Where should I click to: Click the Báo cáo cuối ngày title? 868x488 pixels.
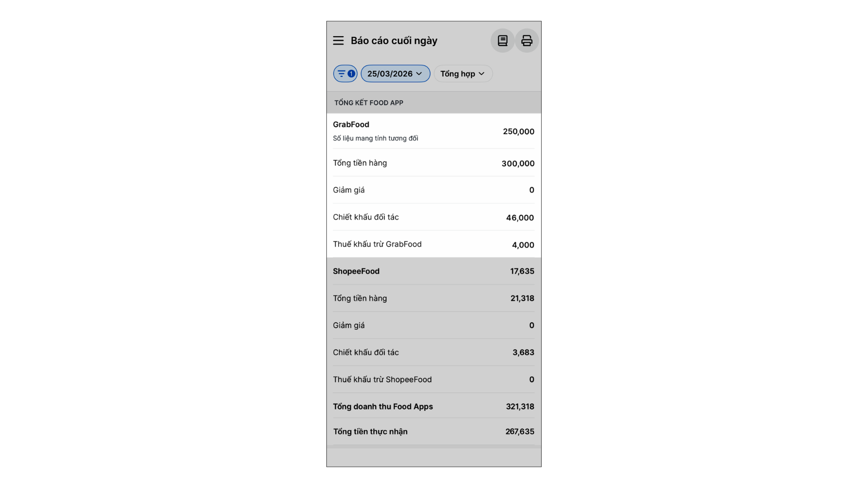point(394,41)
